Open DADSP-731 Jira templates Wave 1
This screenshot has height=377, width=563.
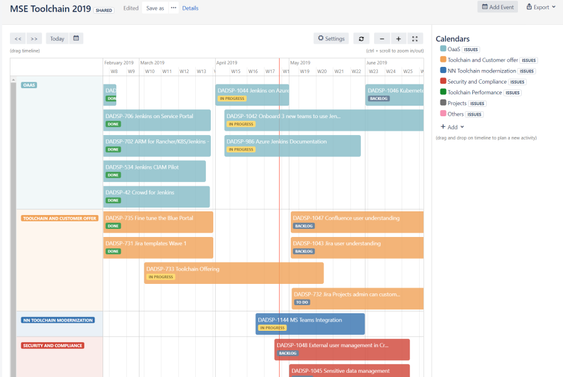pyautogui.click(x=158, y=248)
